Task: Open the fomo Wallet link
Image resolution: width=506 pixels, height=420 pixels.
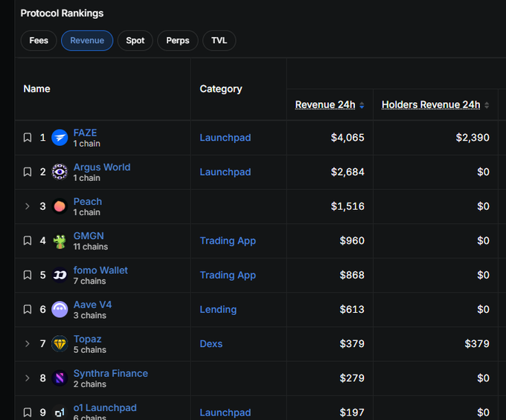Action: click(x=100, y=270)
